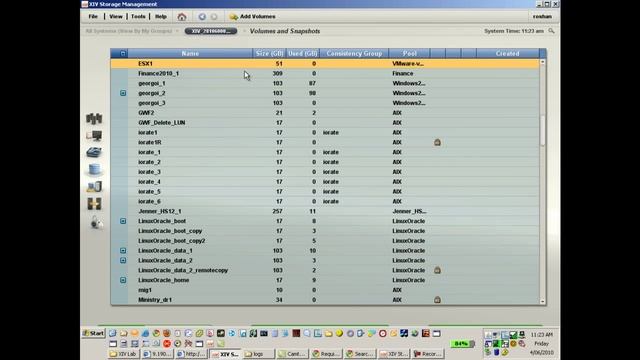
Task: Click the Add Volumes button
Action: (x=253, y=17)
